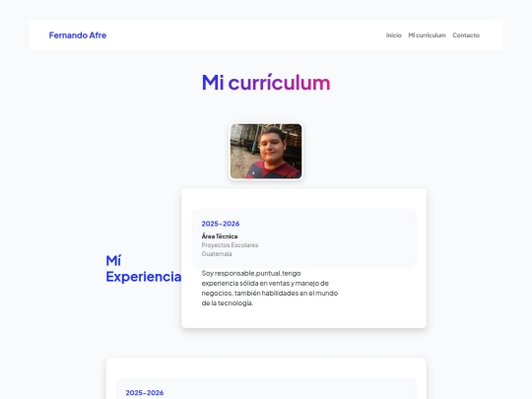The width and height of the screenshot is (532, 399).
Task: Go to Mi currículum nav item
Action: [427, 35]
